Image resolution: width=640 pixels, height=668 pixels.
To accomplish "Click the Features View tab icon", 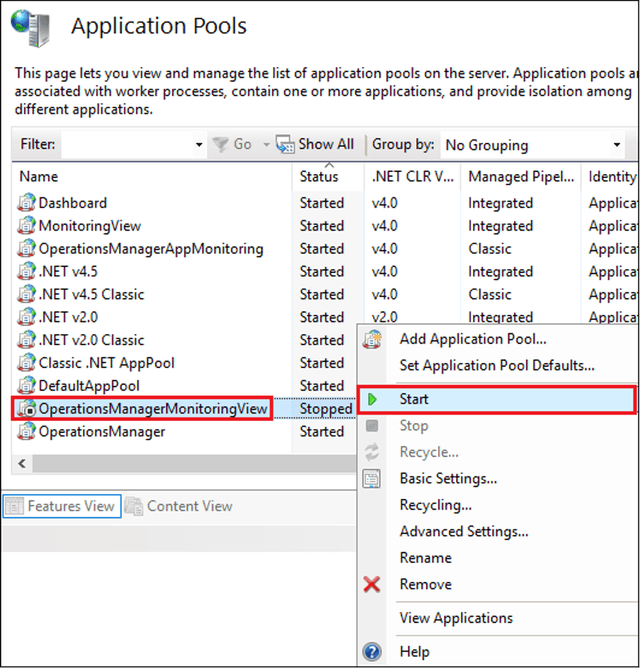I will pyautogui.click(x=14, y=506).
